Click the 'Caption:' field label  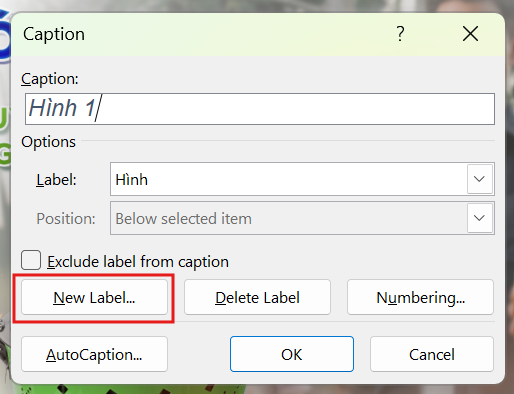[50, 79]
